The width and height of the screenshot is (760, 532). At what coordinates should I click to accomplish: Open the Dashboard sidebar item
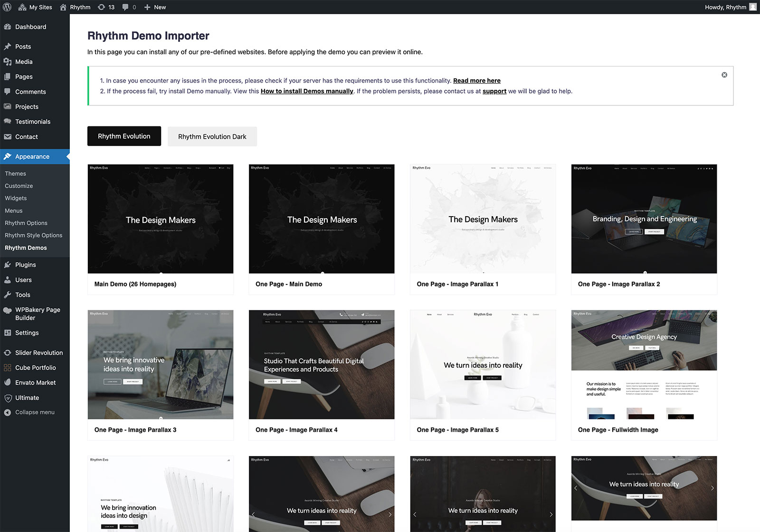30,27
